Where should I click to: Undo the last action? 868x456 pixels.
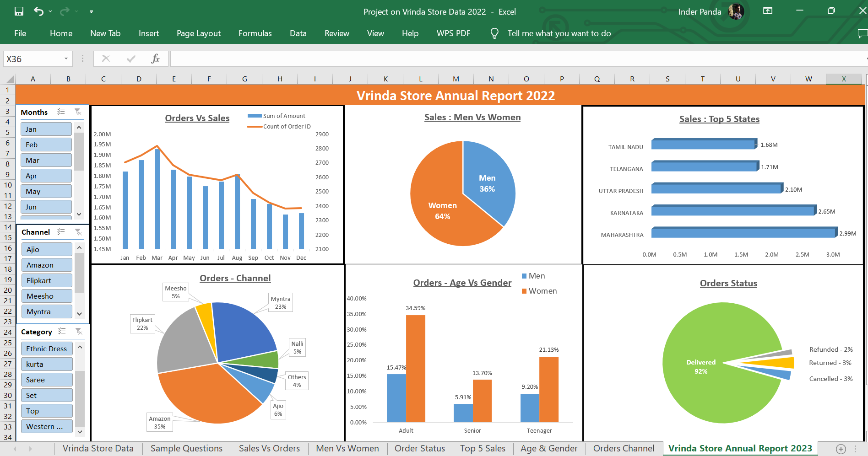[39, 11]
